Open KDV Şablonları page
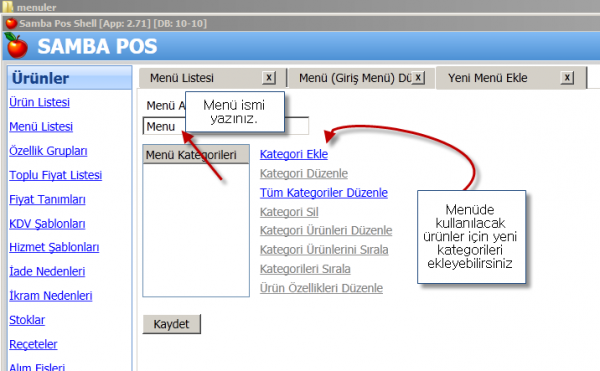 tap(47, 223)
